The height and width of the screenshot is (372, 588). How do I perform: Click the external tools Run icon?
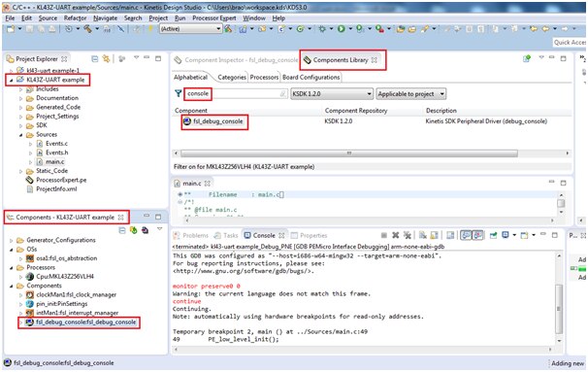379,29
